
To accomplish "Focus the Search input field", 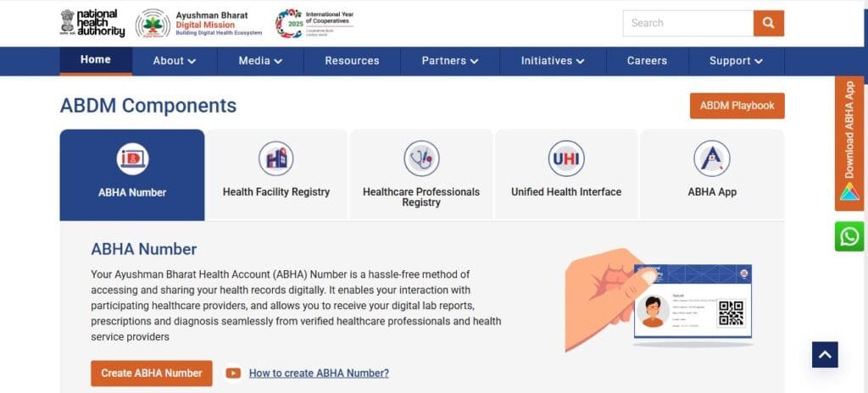I will pos(687,23).
